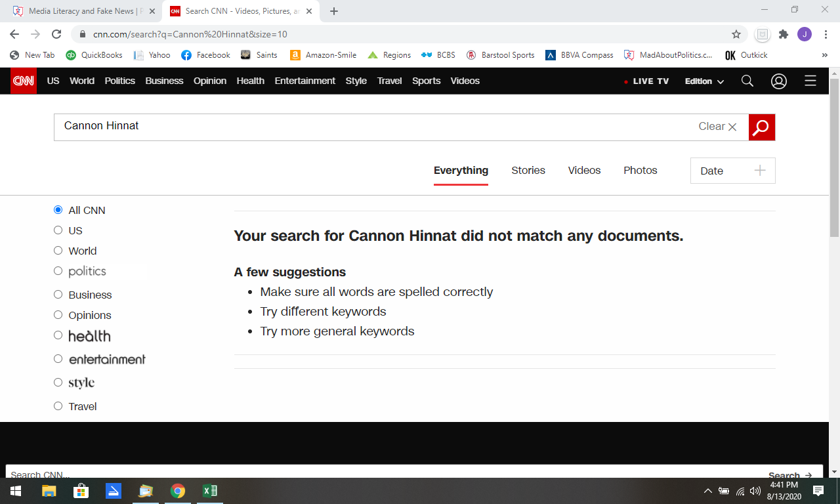Click the browser address bar URL
Viewport: 840px width, 504px height.
190,34
